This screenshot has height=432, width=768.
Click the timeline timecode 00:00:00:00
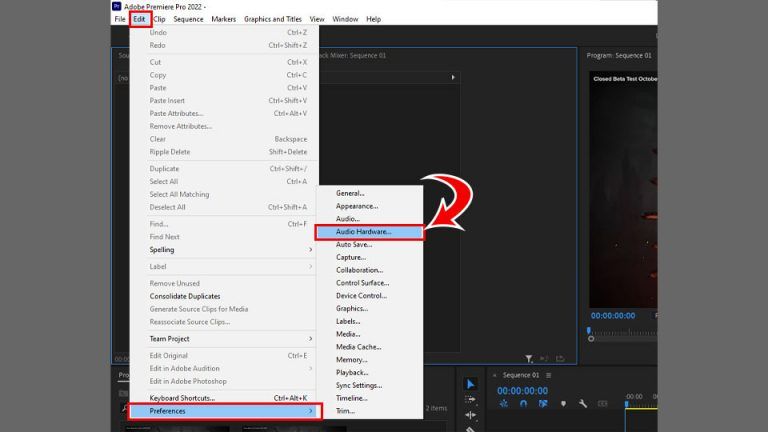(523, 391)
